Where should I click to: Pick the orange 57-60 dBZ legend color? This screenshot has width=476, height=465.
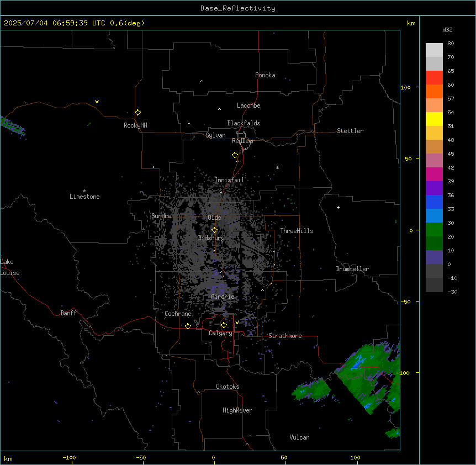click(434, 91)
